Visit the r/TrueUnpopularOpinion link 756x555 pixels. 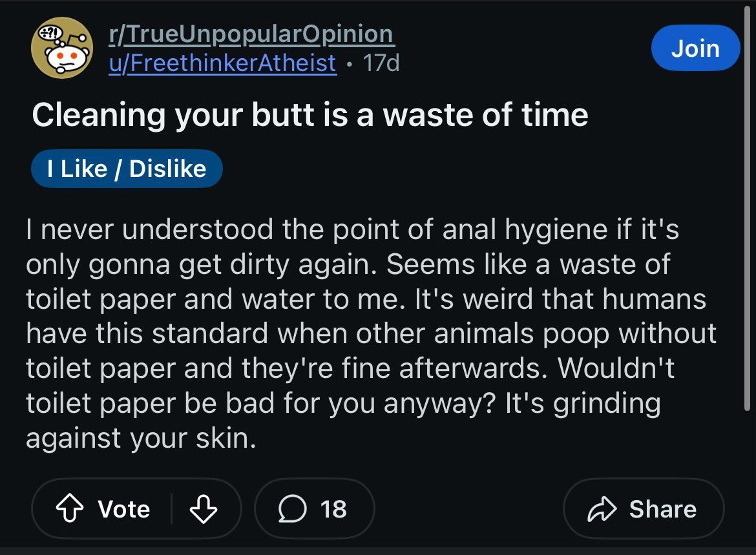(x=251, y=34)
